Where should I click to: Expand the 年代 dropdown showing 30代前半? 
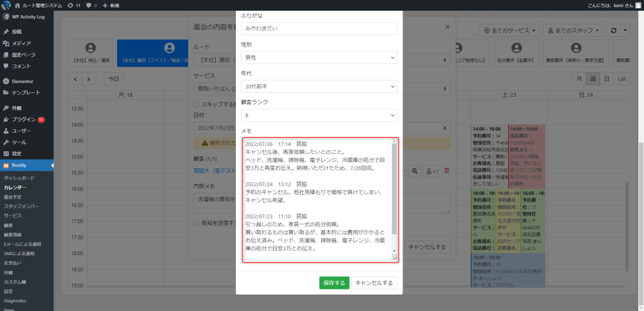pos(319,86)
